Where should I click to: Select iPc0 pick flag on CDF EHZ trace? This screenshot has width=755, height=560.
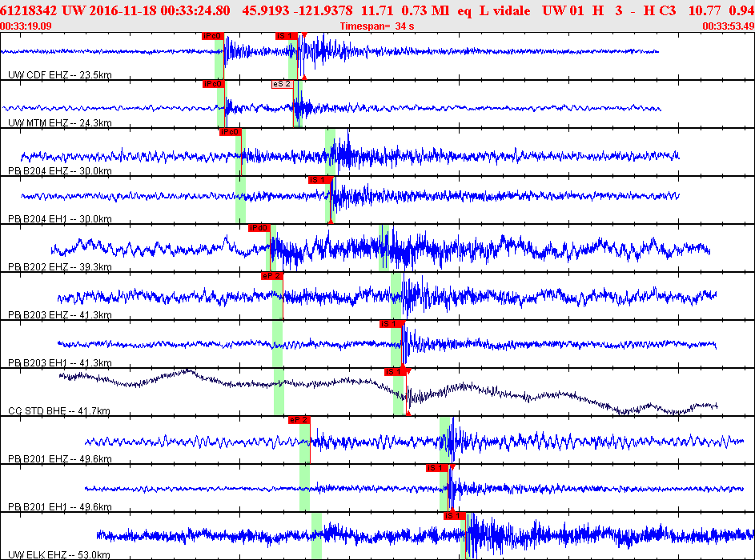point(213,36)
